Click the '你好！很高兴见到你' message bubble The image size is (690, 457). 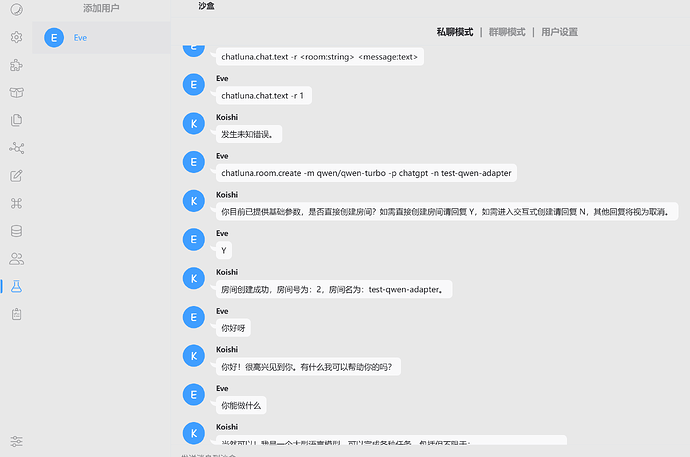[x=308, y=366]
